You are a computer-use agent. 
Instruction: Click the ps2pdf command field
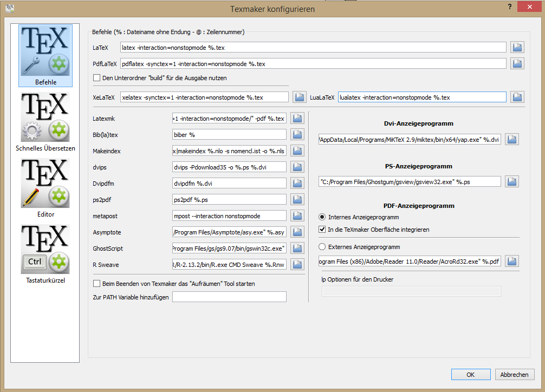click(229, 199)
